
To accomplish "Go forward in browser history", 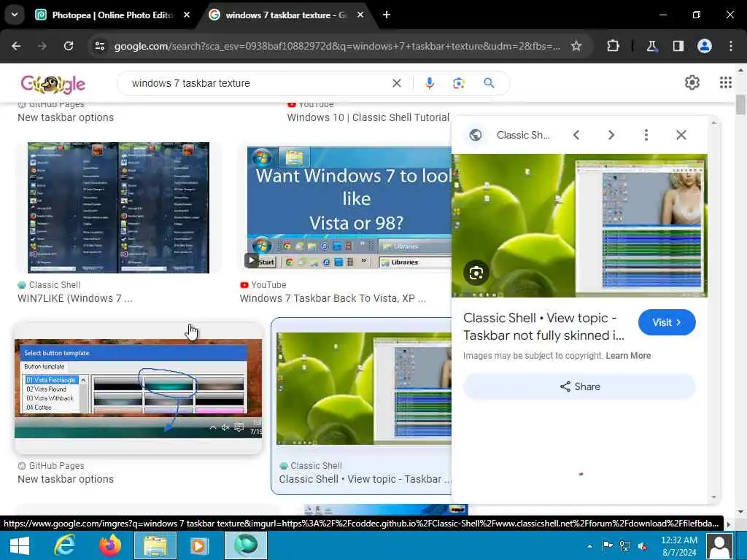I will pyautogui.click(x=42, y=46).
